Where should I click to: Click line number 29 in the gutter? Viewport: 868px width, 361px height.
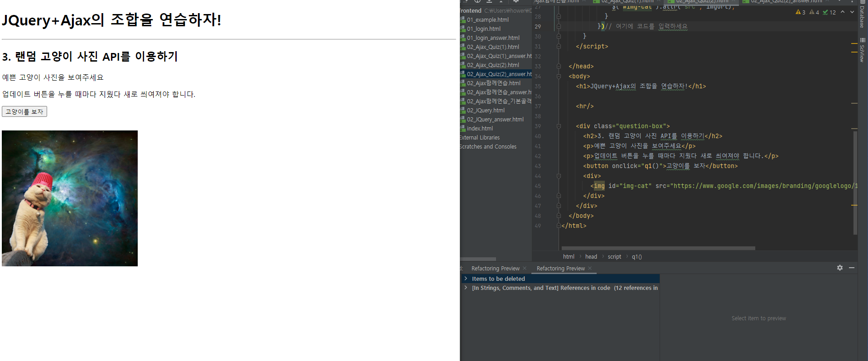538,27
